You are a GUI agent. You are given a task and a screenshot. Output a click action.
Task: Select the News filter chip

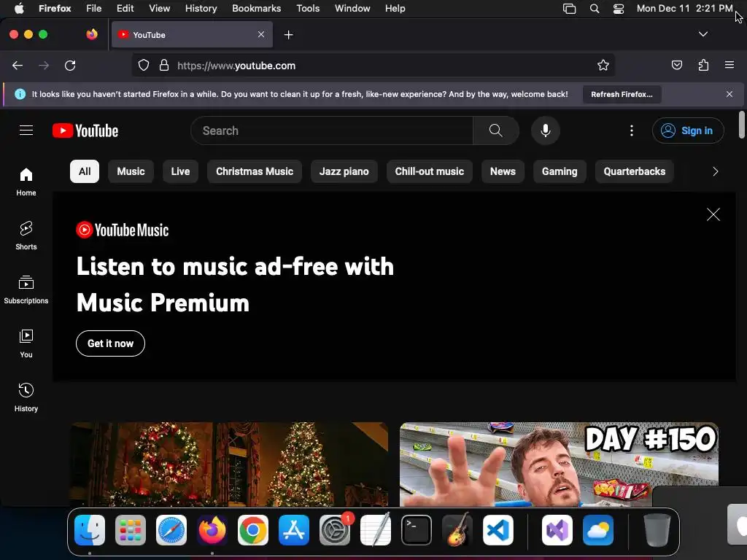[503, 171]
